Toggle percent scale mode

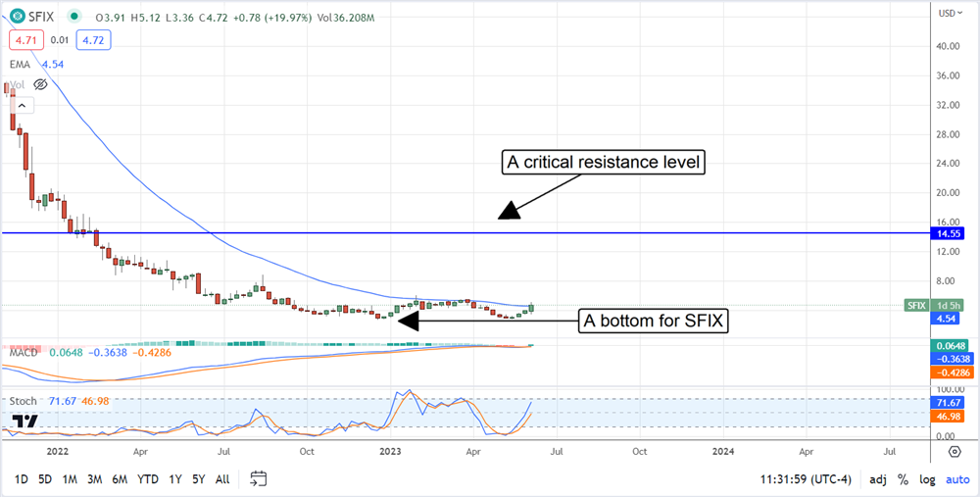[902, 479]
